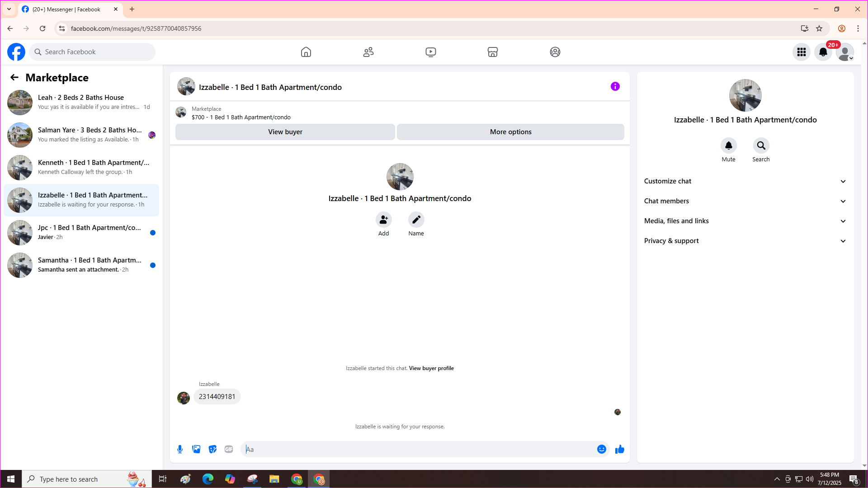868x488 pixels.
Task: Click the View buyer button
Action: 285,132
